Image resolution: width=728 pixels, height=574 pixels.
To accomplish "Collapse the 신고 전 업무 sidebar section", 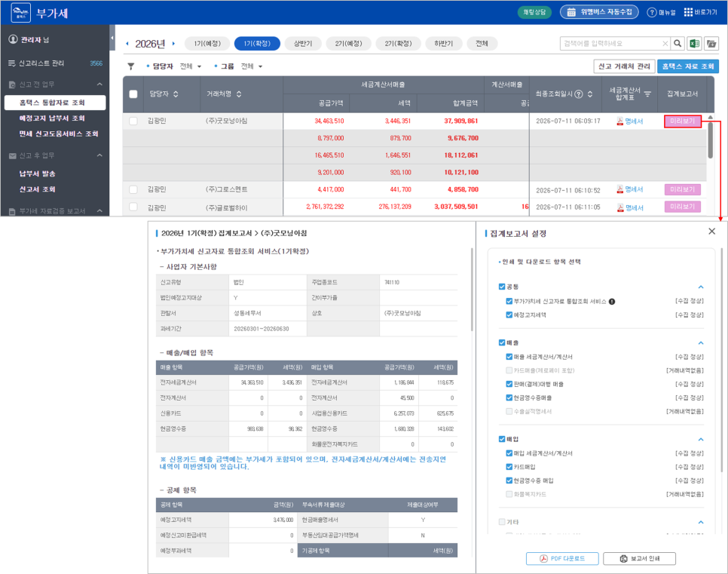I will coord(99,84).
